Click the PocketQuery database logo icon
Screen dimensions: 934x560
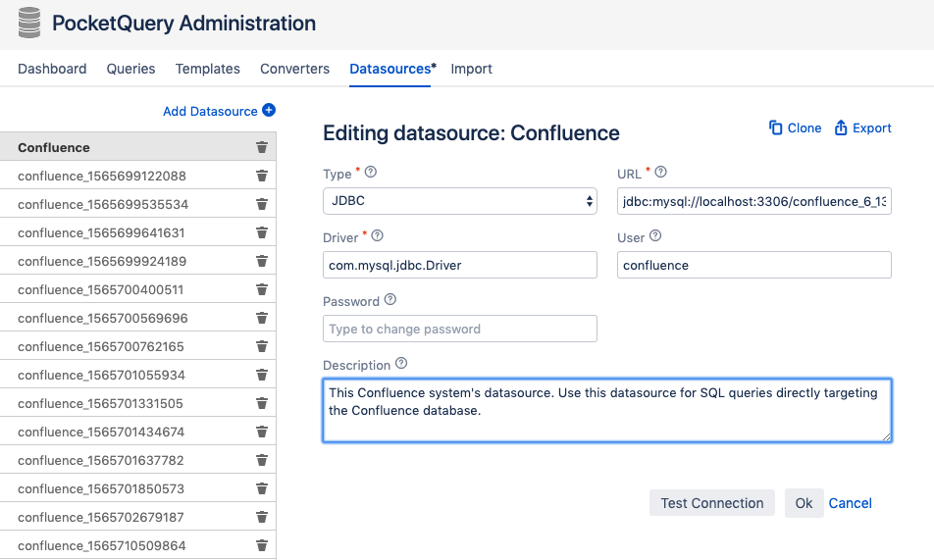click(x=29, y=23)
